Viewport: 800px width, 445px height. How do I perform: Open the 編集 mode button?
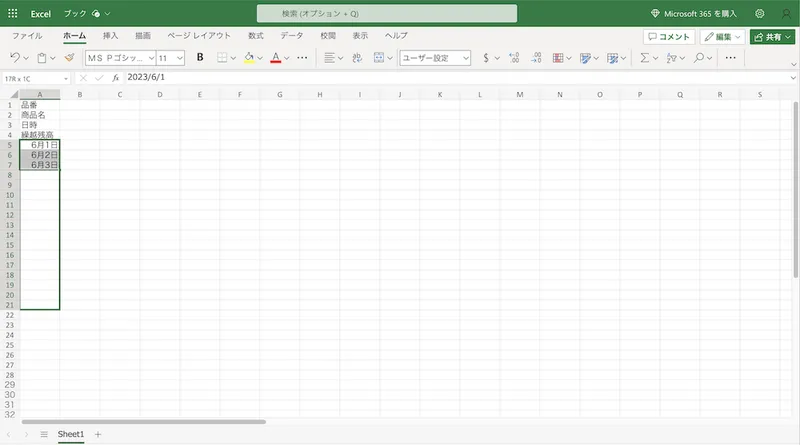(x=722, y=37)
